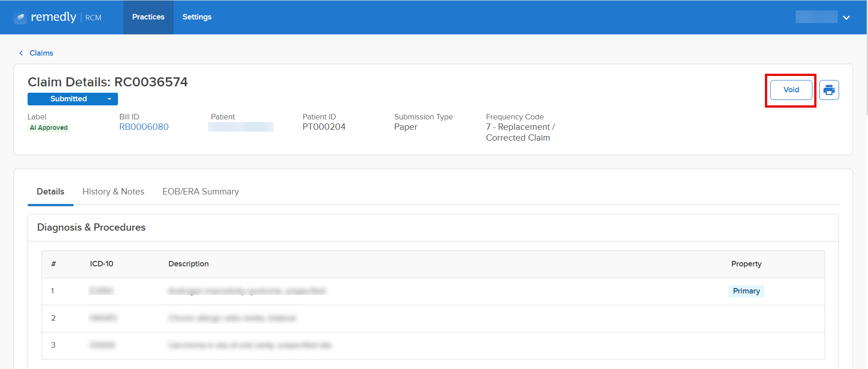Click the Void button
Viewport: 868px width, 369px height.
click(791, 90)
